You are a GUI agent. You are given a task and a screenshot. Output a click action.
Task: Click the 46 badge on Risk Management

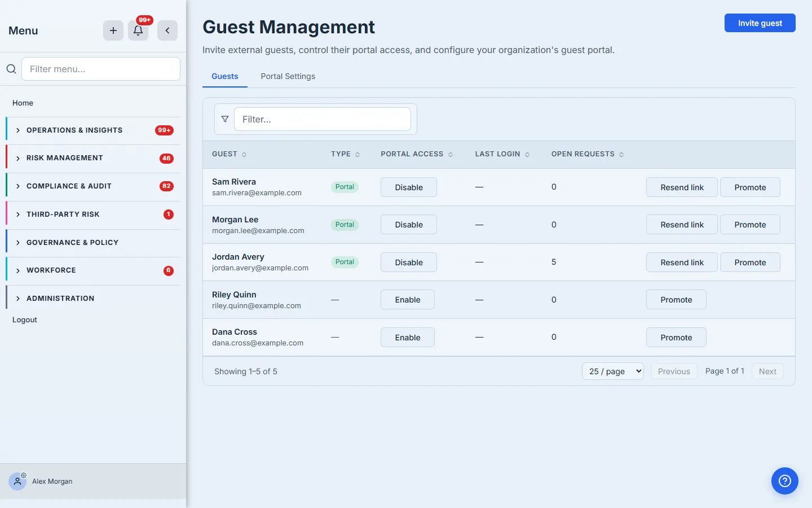pyautogui.click(x=166, y=158)
